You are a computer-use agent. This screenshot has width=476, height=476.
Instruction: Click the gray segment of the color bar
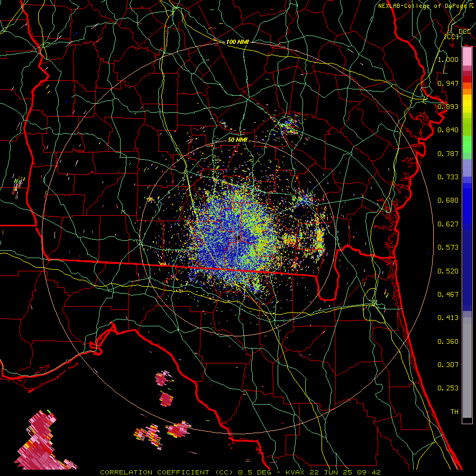pos(467,368)
